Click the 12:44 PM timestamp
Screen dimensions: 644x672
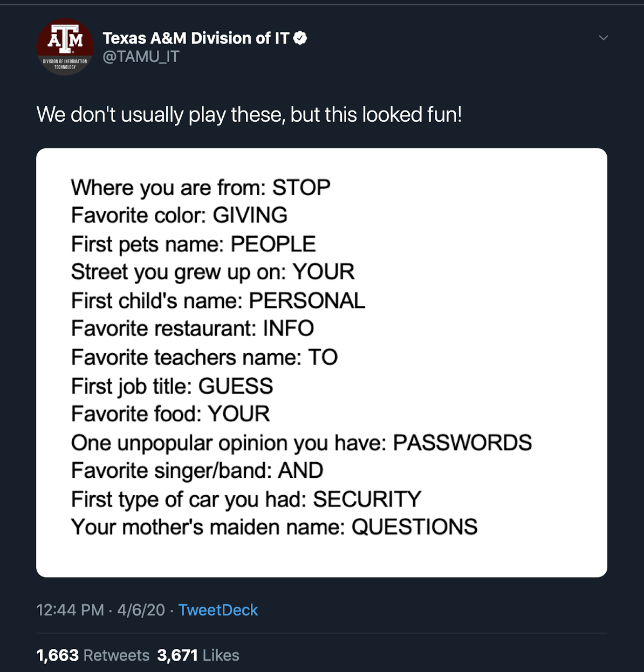tap(70, 610)
